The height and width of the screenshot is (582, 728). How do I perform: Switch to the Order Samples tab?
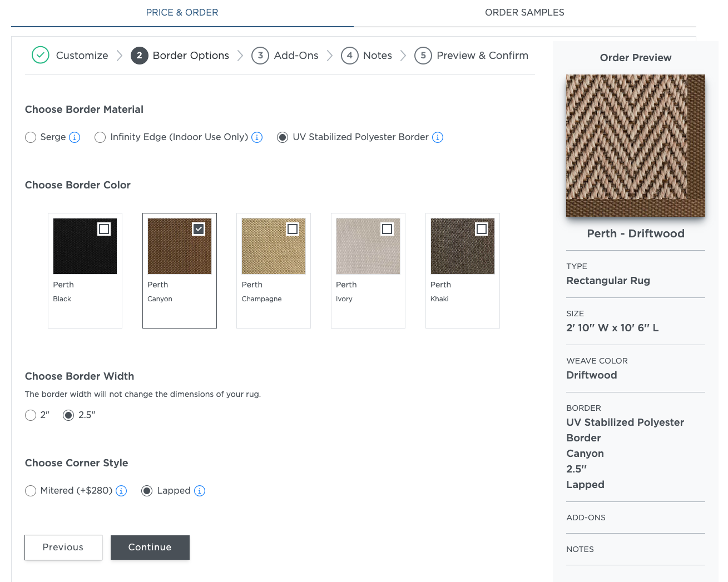tap(524, 12)
